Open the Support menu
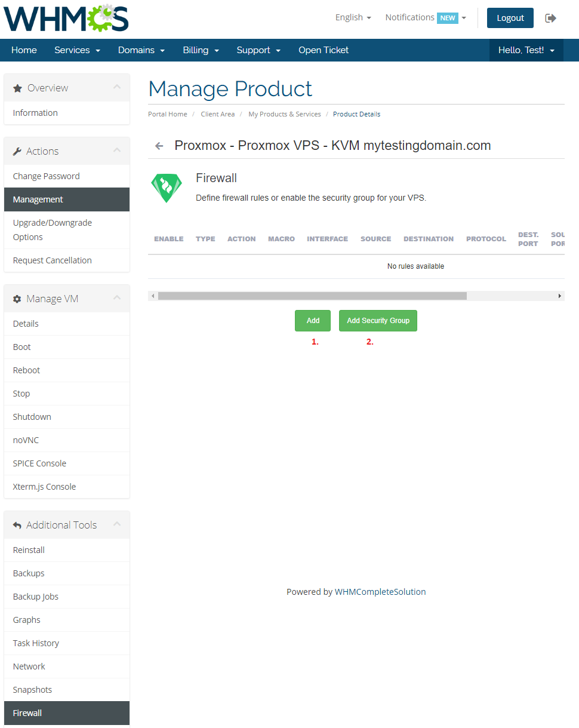Viewport: 579px width, 728px height. [258, 50]
